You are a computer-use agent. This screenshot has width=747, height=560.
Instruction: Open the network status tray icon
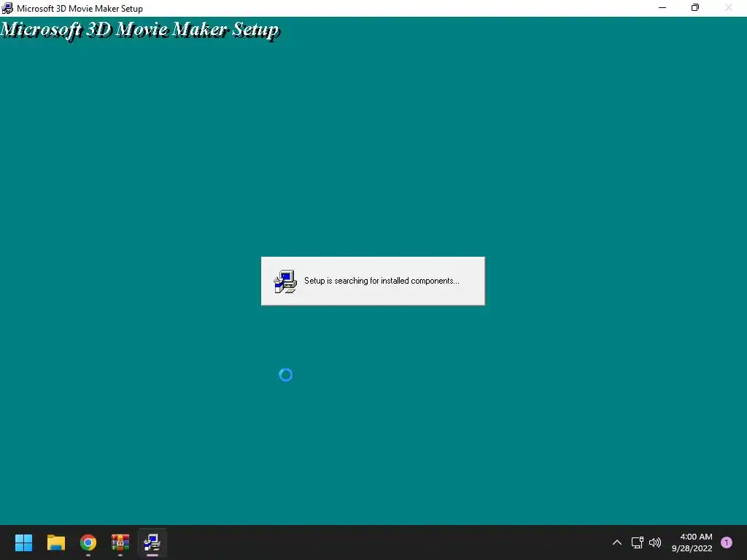click(637, 542)
